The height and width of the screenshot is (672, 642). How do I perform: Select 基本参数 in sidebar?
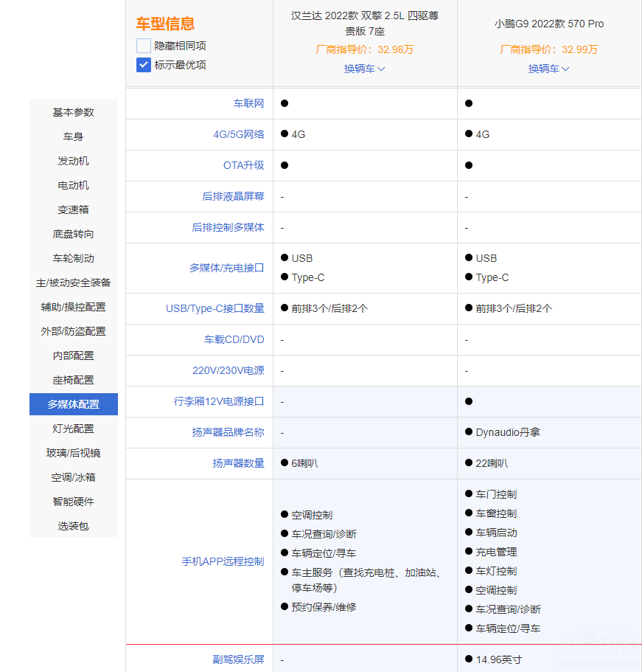coord(74,112)
